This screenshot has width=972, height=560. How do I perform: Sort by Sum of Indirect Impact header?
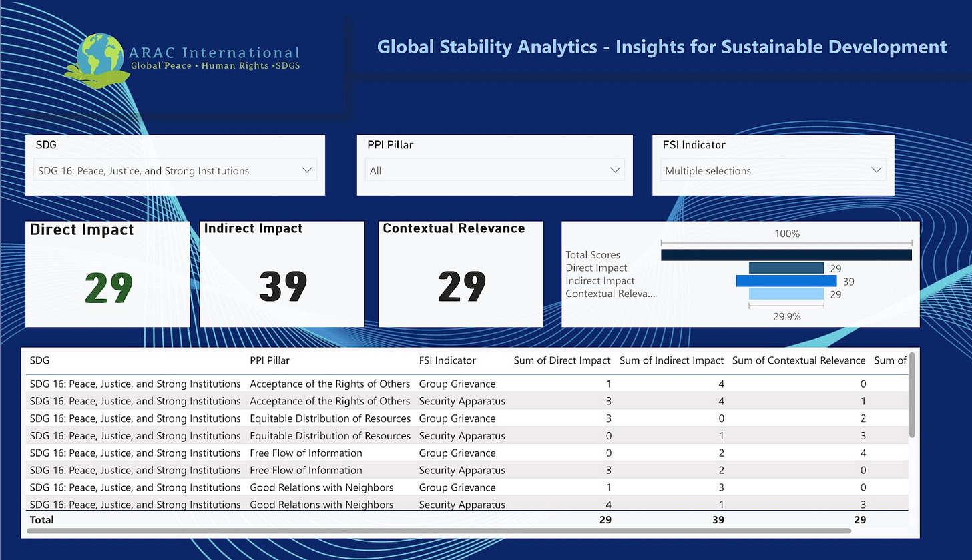[x=672, y=360]
